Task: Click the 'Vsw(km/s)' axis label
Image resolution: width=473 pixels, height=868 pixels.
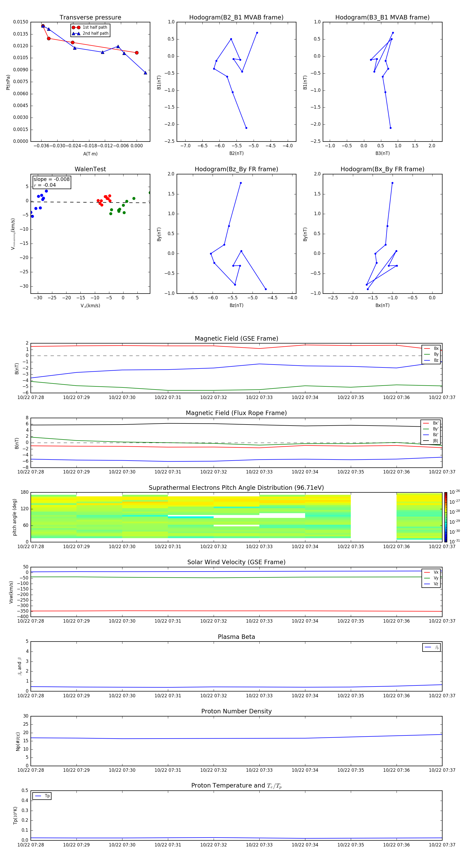Action: 11,592
